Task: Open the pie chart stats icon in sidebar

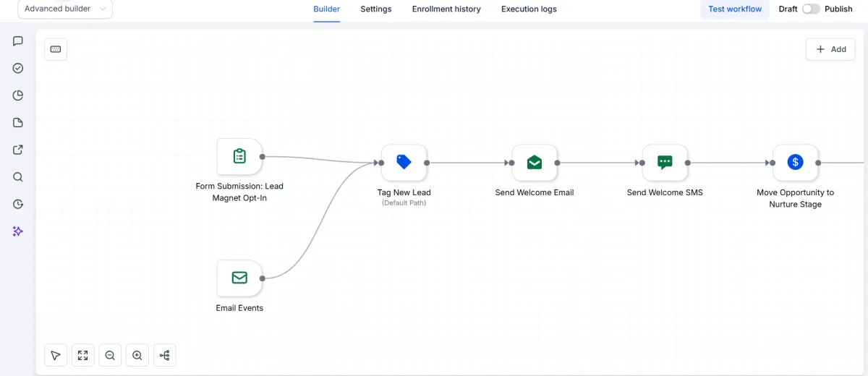Action: click(18, 95)
